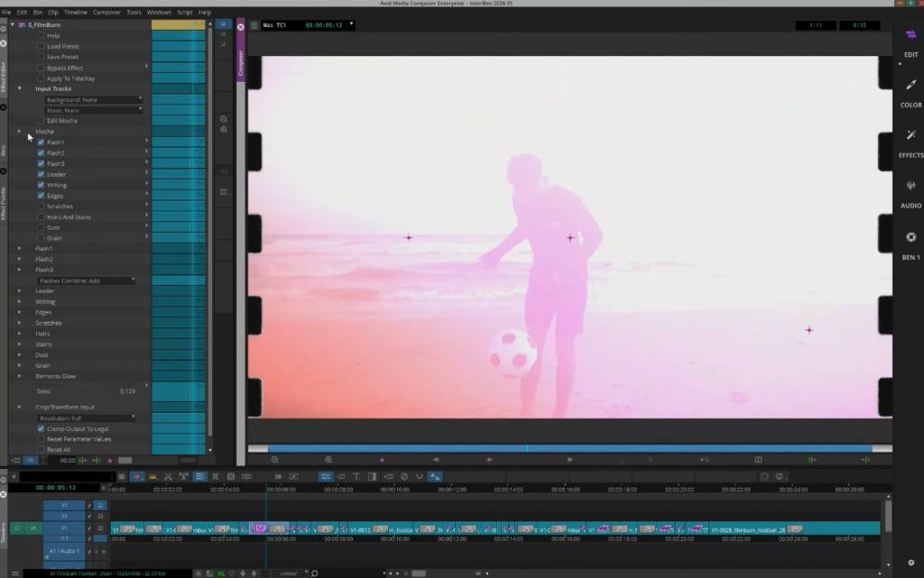The height and width of the screenshot is (578, 924).
Task: Expand the Elements Glow parameter group
Action: click(19, 376)
